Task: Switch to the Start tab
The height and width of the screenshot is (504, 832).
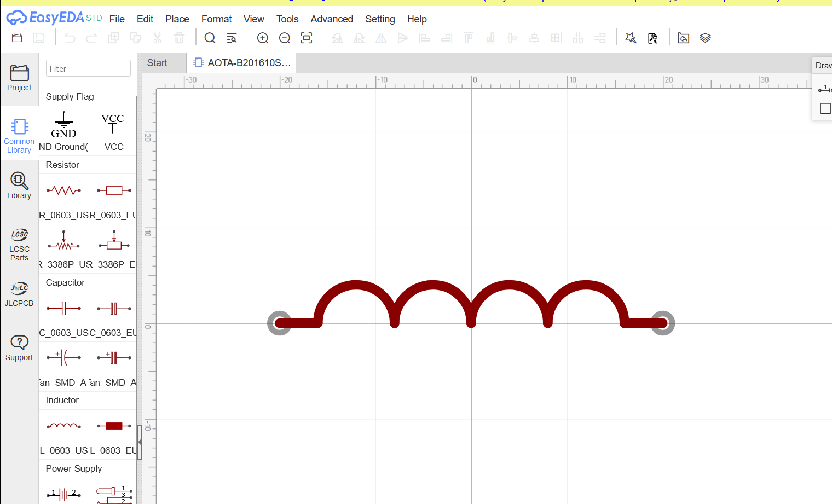Action: click(157, 63)
